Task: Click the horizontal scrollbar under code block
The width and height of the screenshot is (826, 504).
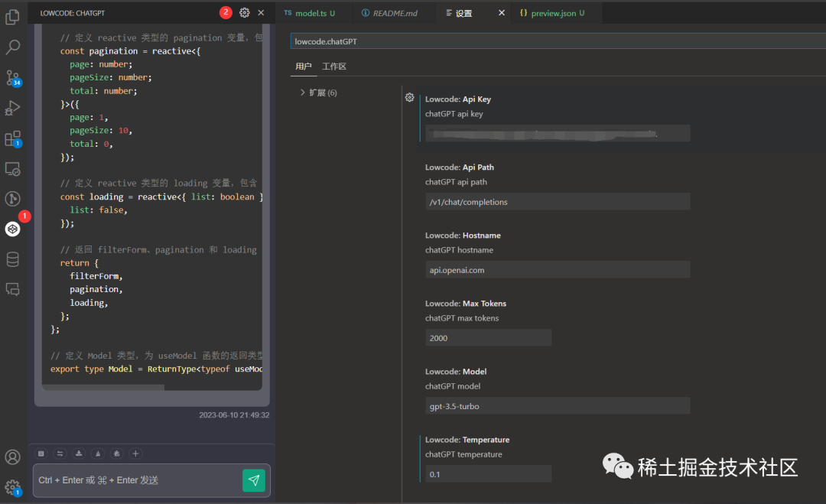Action: click(x=103, y=387)
